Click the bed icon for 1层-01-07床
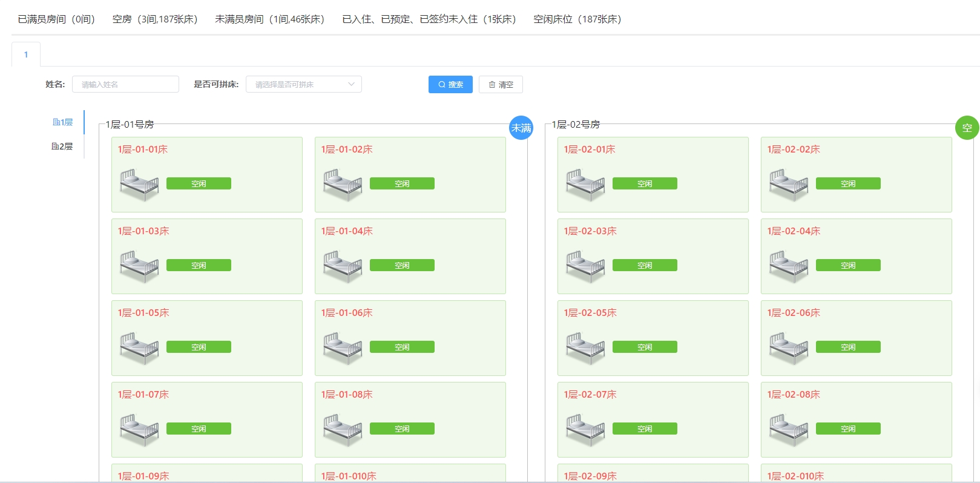This screenshot has width=980, height=483. point(139,429)
